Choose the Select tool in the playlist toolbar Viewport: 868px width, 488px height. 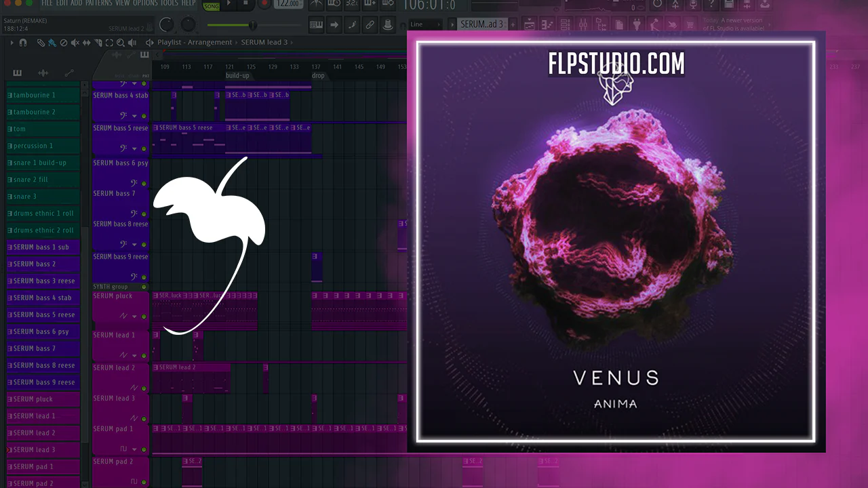109,42
